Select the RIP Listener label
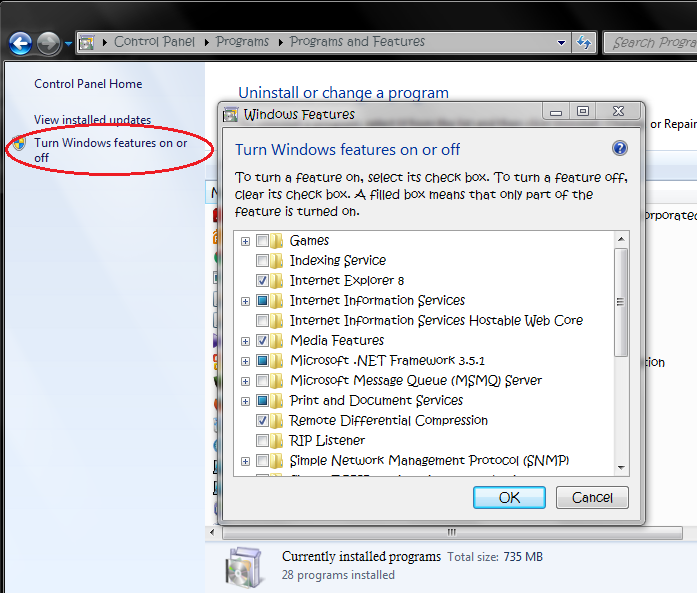697x593 pixels. click(x=327, y=441)
